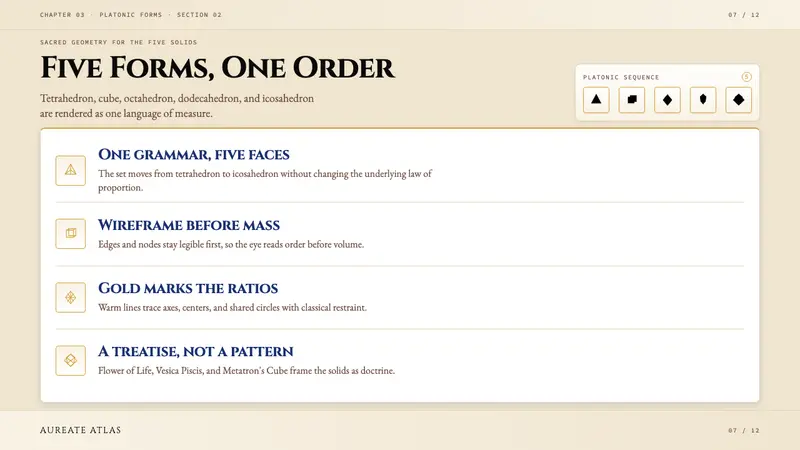Click text 'Edges and nodes stay legible first'

point(231,244)
